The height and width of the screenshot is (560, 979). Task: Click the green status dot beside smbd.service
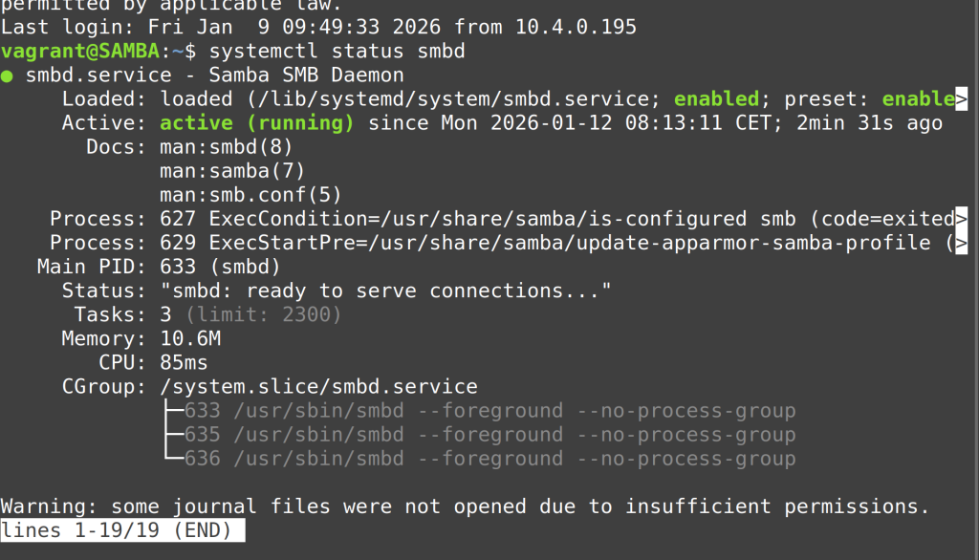pyautogui.click(x=7, y=75)
